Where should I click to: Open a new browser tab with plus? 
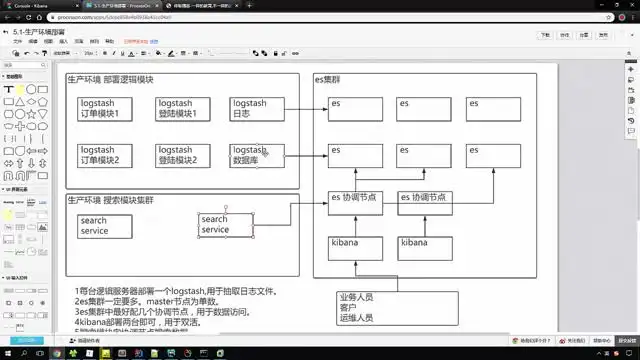pyautogui.click(x=249, y=6)
